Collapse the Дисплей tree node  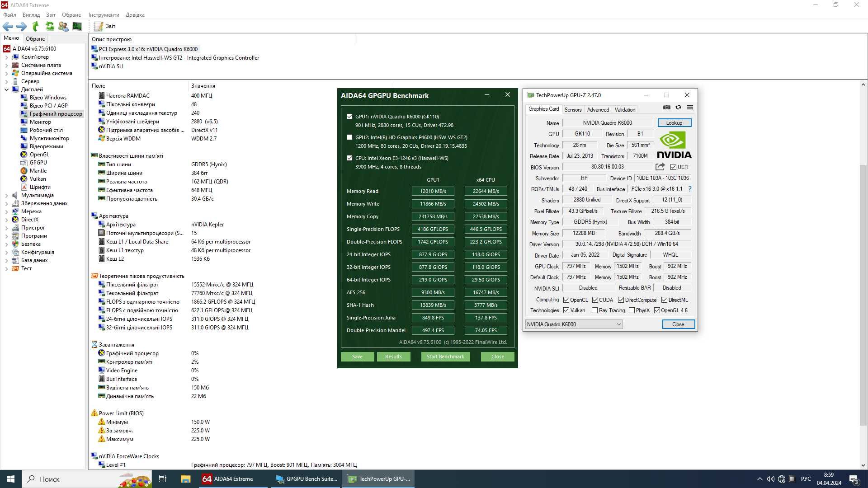tap(6, 89)
